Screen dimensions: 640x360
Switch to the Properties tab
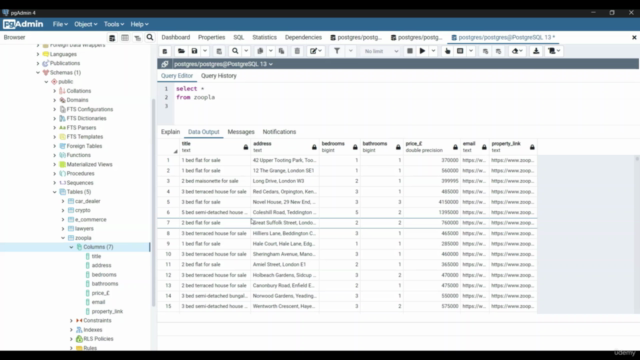211,37
